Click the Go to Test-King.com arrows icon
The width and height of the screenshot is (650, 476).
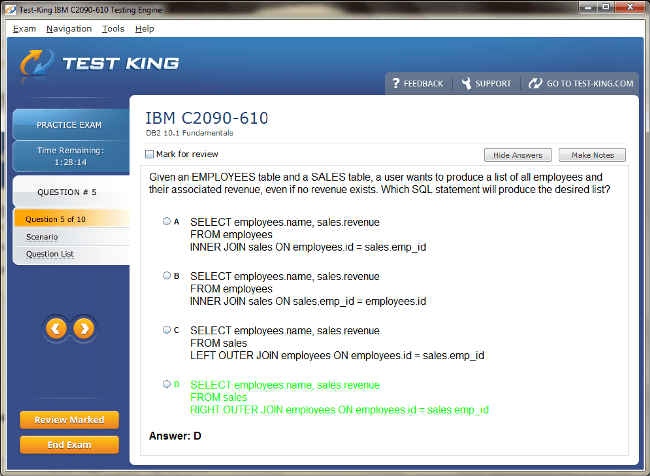[x=535, y=83]
